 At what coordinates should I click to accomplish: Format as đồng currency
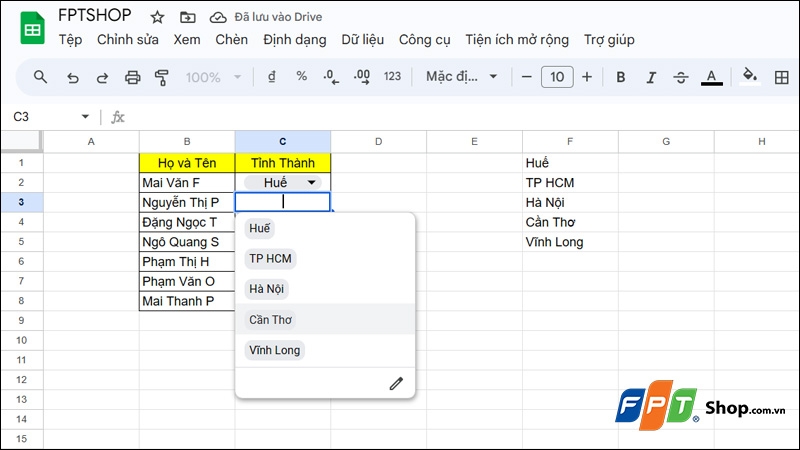click(271, 77)
